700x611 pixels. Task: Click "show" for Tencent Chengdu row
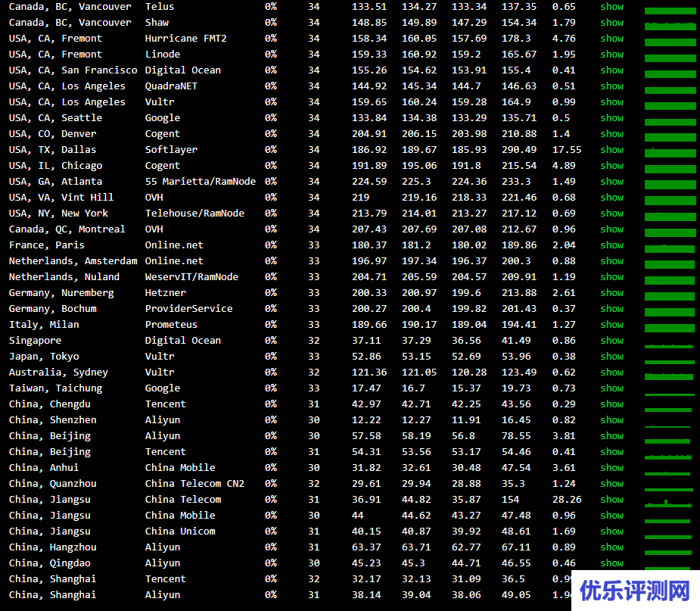click(x=611, y=404)
